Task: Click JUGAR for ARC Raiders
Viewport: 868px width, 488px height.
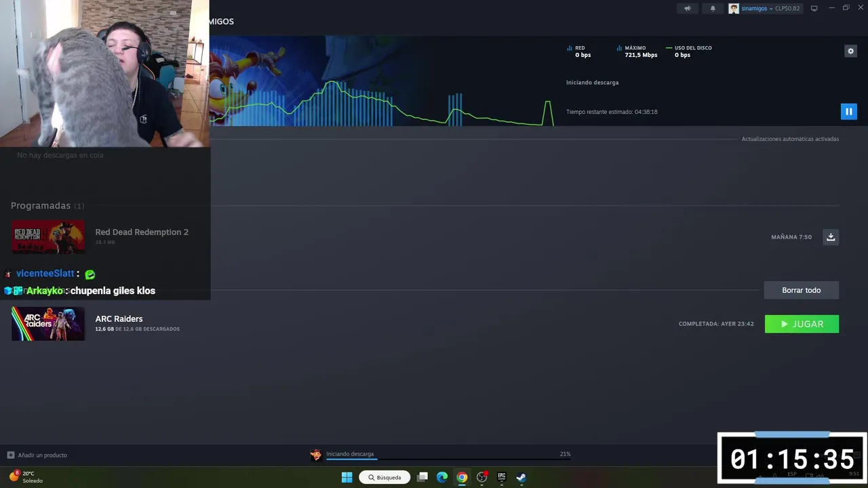Action: (802, 324)
